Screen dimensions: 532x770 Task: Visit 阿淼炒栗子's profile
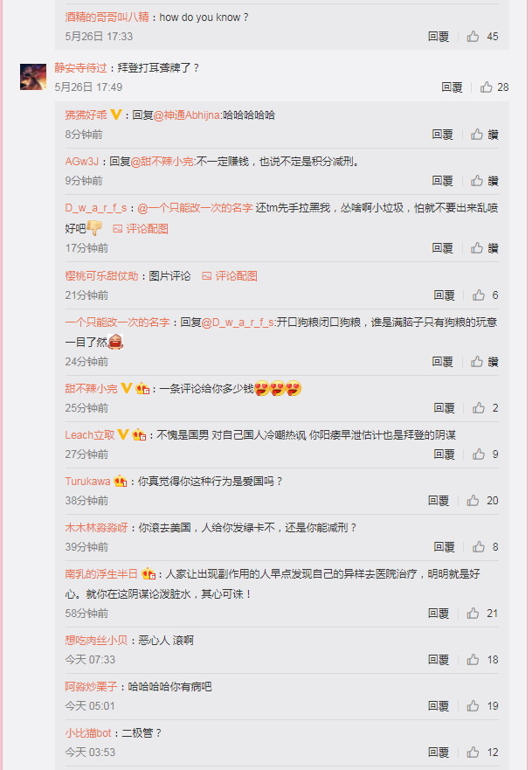click(91, 686)
